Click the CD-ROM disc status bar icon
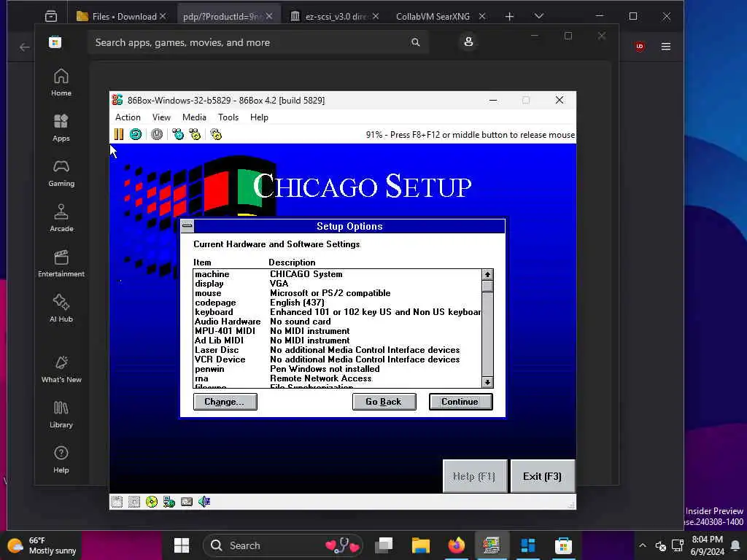 (x=152, y=502)
